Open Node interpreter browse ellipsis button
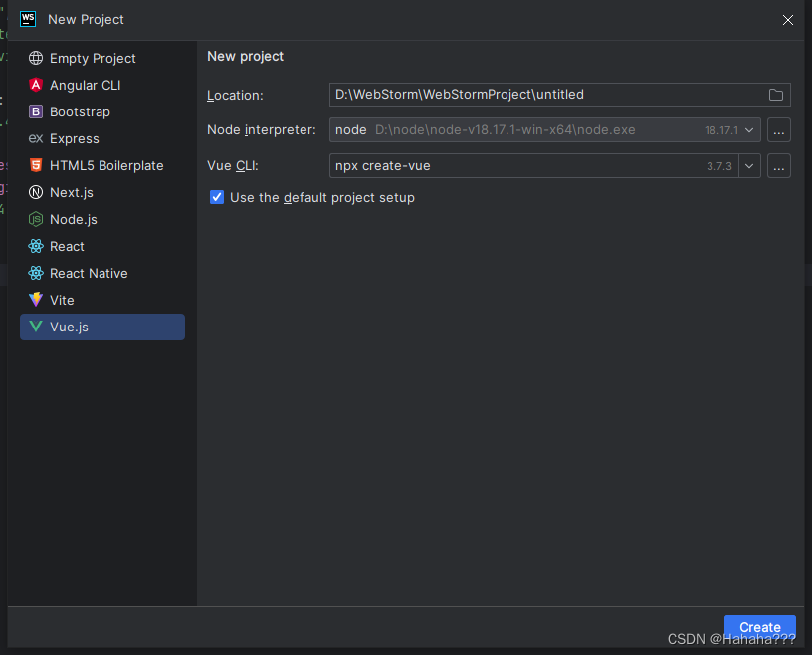This screenshot has height=655, width=812. click(x=779, y=130)
